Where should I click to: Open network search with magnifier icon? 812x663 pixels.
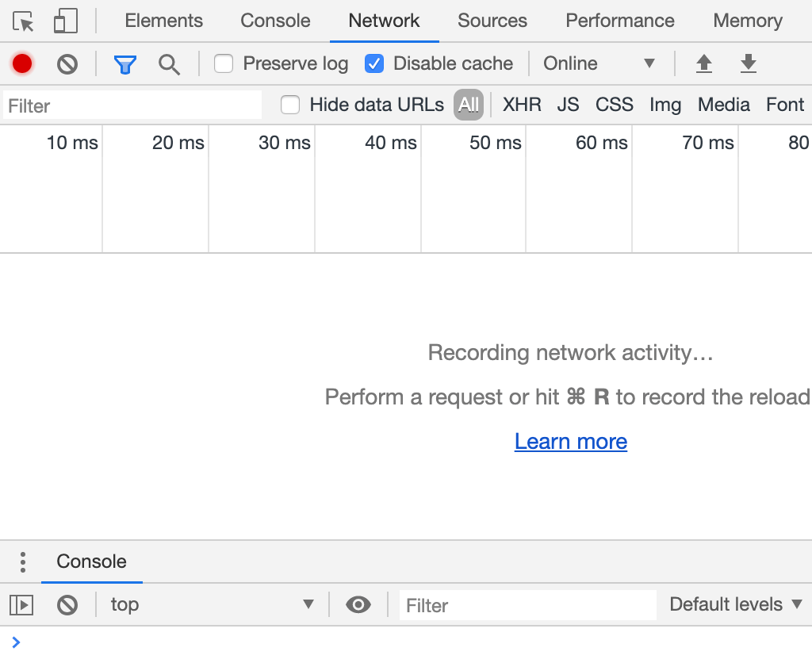coord(169,64)
